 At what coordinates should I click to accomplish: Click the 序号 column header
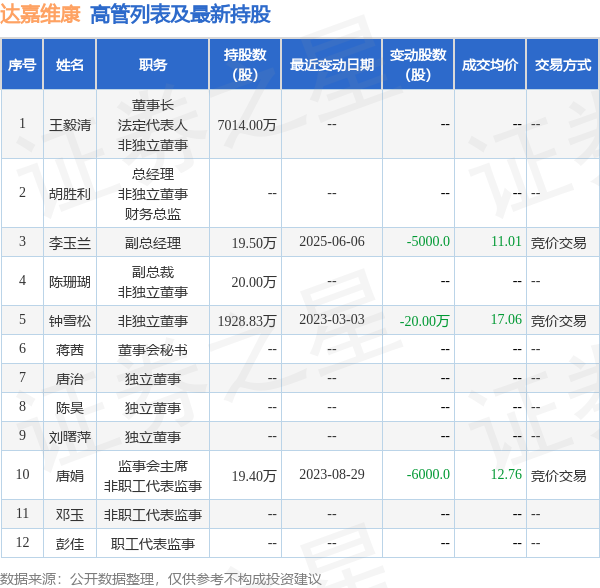[22, 65]
